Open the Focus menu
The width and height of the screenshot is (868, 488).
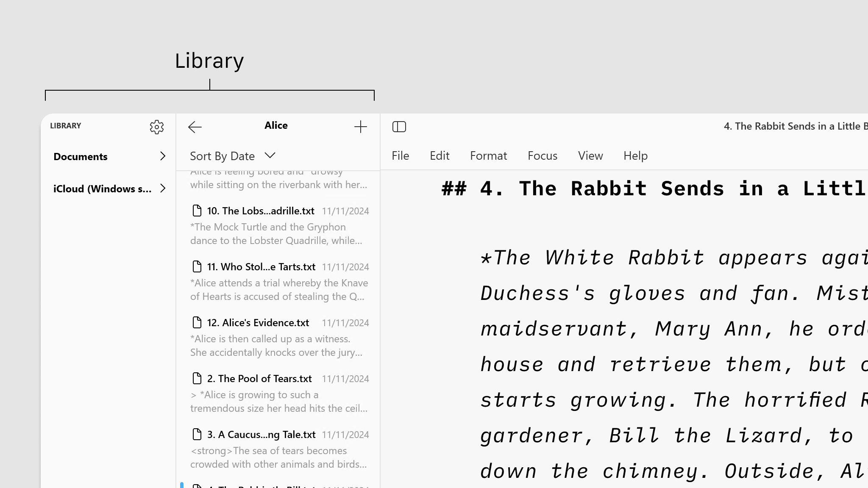(542, 156)
